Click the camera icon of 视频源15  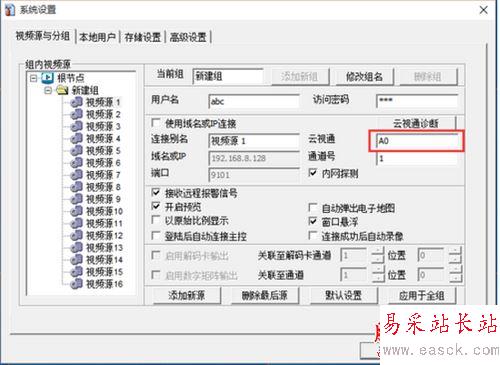tap(77, 272)
